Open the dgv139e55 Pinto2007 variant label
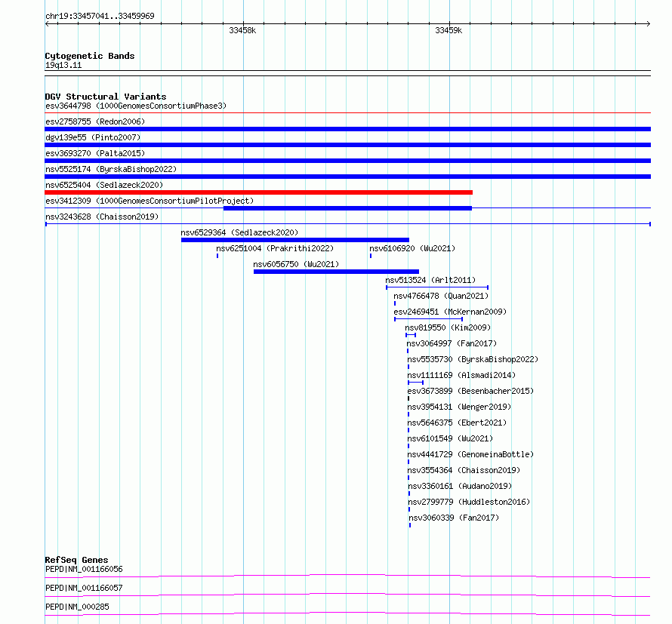This screenshot has height=624, width=672. pyautogui.click(x=93, y=137)
